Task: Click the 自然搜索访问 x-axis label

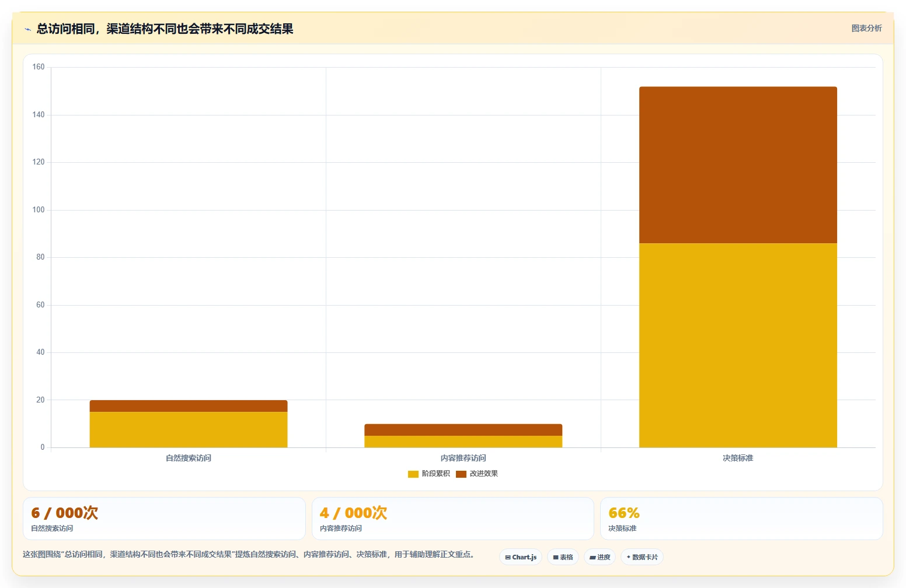Action: [x=189, y=458]
